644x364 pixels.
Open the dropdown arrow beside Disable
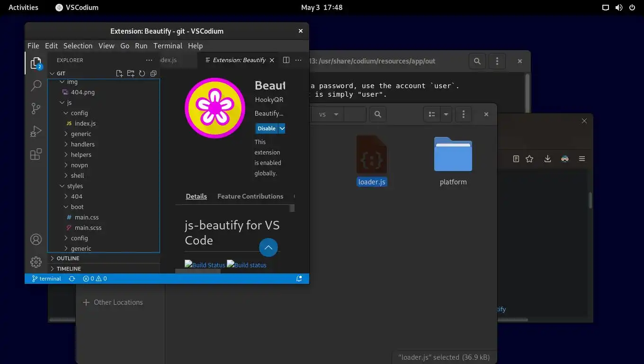282,128
